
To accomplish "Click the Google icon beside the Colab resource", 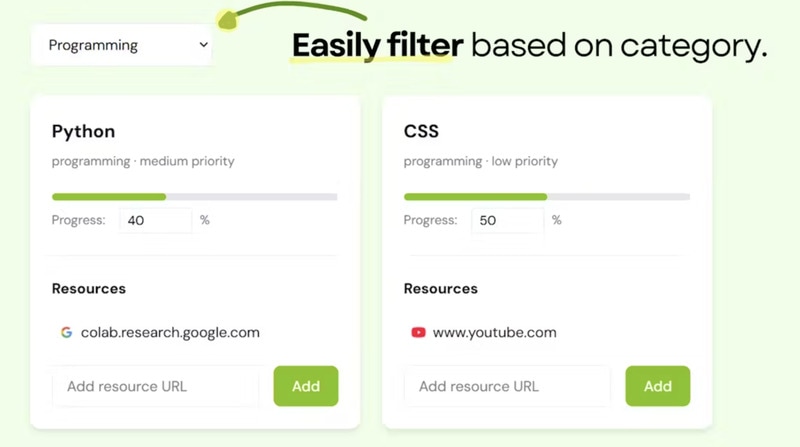I will [x=66, y=332].
